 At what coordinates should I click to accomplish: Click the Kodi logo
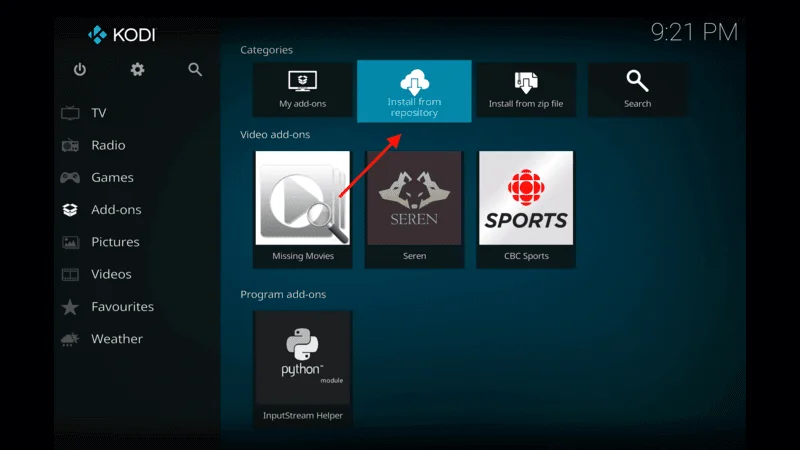coord(121,35)
